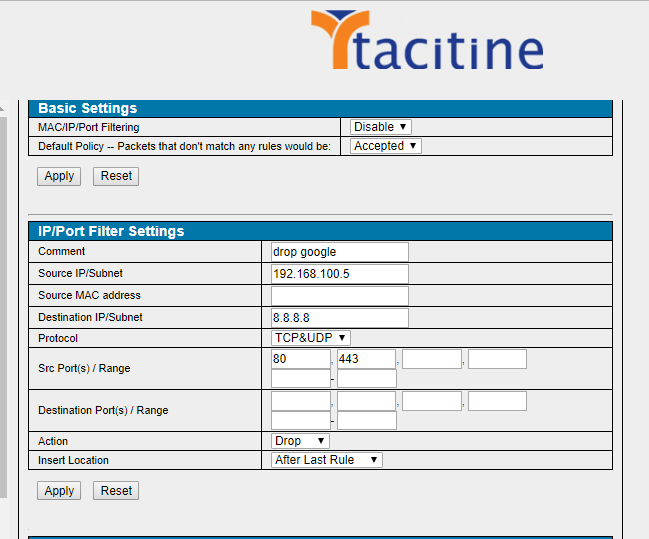The width and height of the screenshot is (649, 539).
Task: Click the Destination IP/Subnet field
Action: click(340, 318)
